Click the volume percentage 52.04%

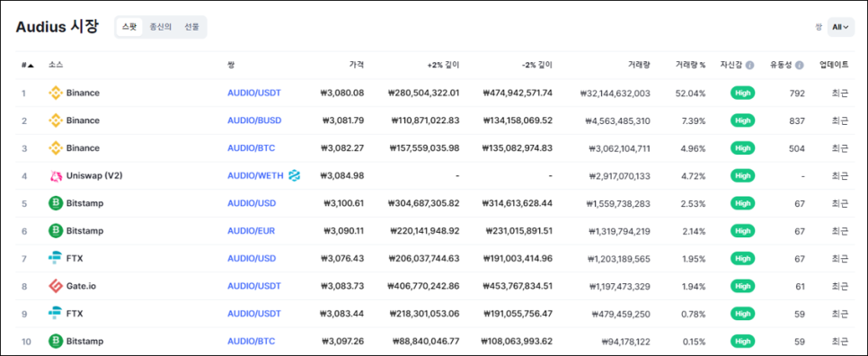tap(690, 93)
